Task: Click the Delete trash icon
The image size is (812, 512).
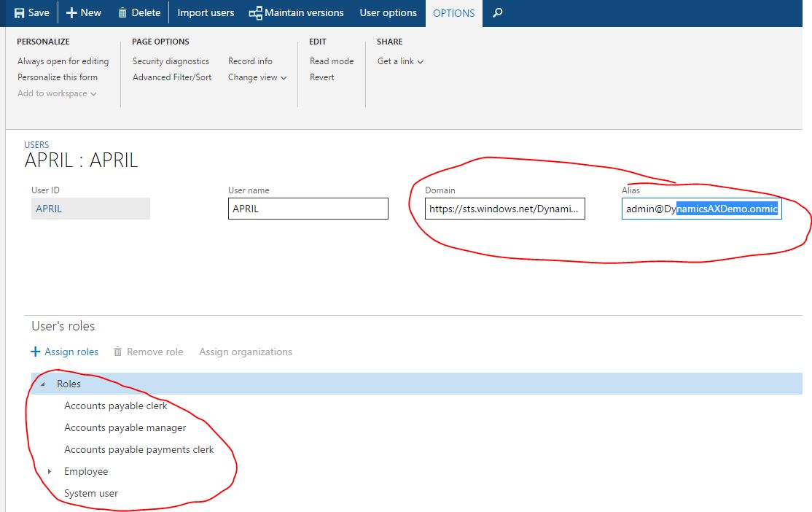Action: (x=122, y=13)
